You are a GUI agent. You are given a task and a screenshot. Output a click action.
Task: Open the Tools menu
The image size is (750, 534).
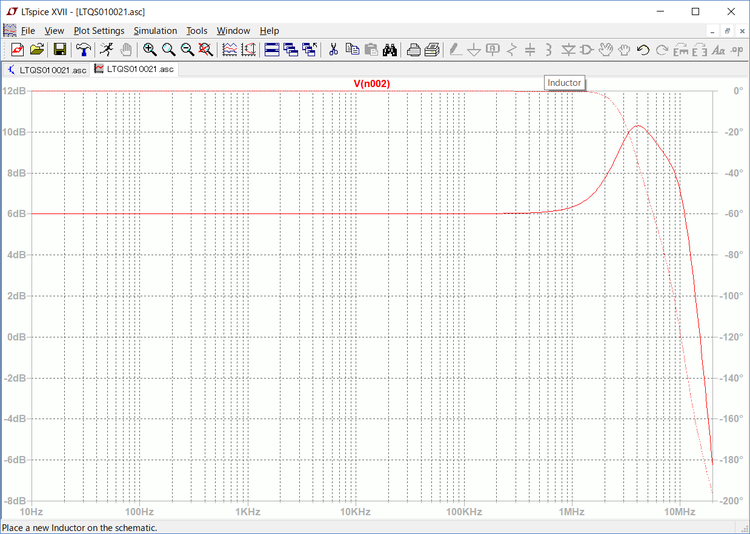pos(196,31)
